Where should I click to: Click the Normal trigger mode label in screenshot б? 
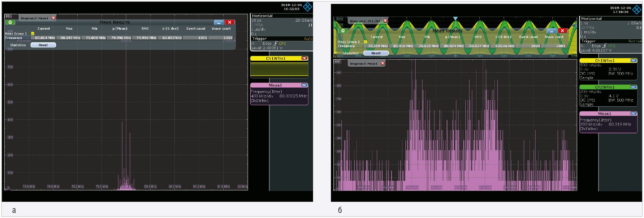point(635,41)
